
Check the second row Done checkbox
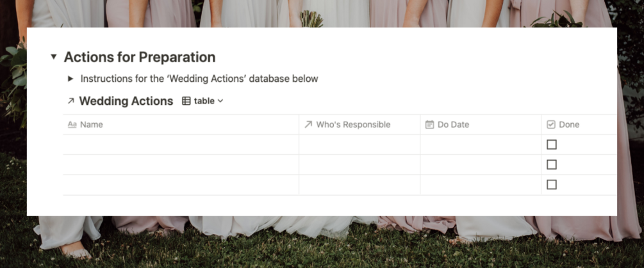click(552, 164)
